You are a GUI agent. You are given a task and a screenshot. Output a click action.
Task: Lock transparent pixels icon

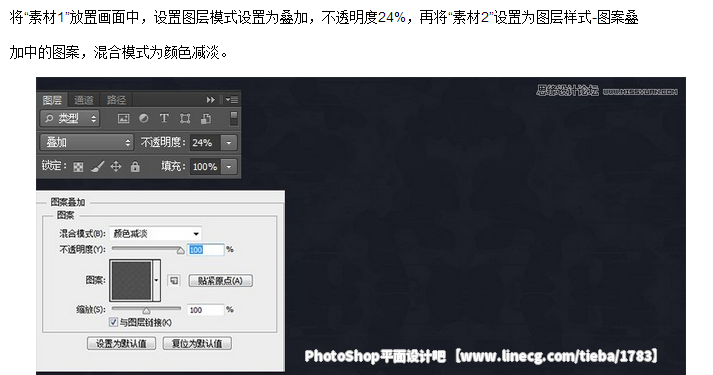point(78,167)
